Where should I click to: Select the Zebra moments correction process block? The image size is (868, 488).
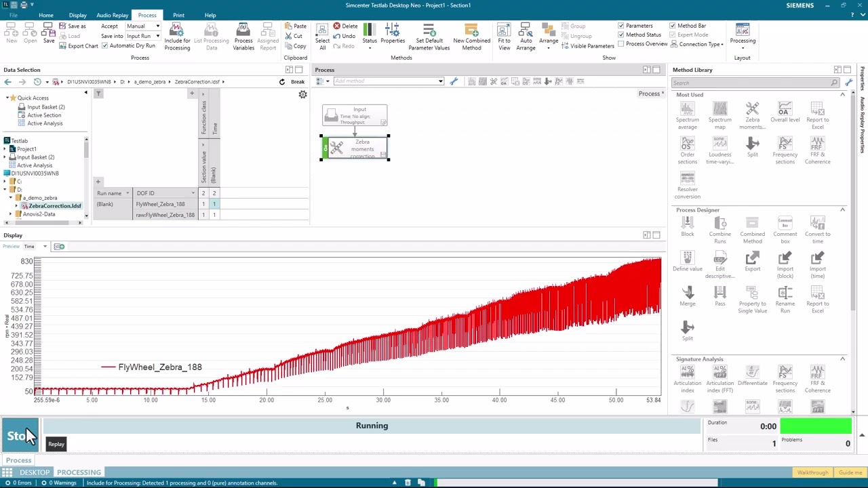355,148
